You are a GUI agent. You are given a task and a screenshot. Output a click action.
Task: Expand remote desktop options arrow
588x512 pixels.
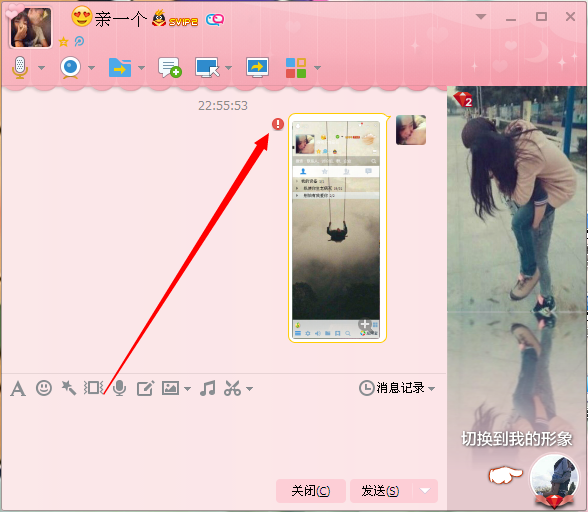228,68
